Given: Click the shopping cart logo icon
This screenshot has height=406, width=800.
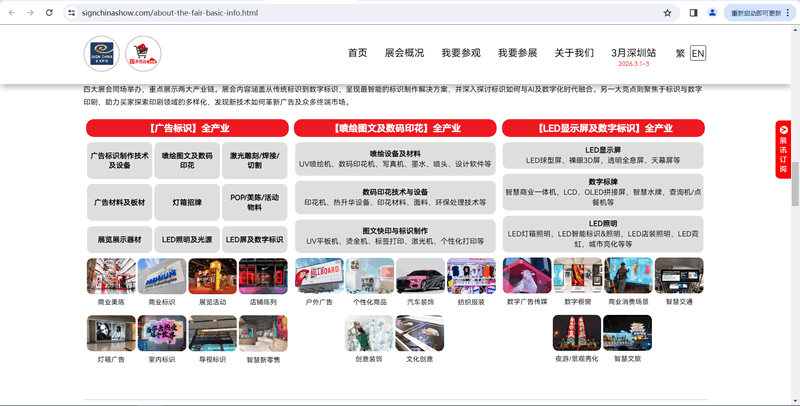Looking at the screenshot, I should point(143,53).
